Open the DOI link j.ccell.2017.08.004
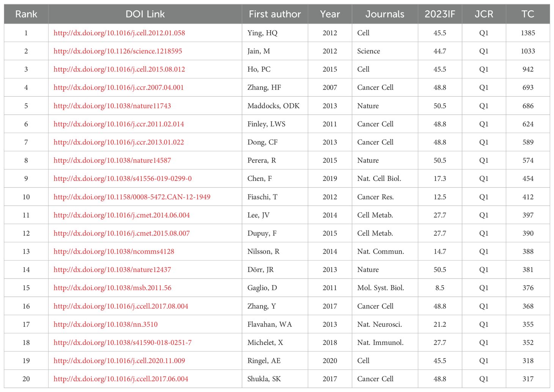554x392 pixels. pos(121,306)
